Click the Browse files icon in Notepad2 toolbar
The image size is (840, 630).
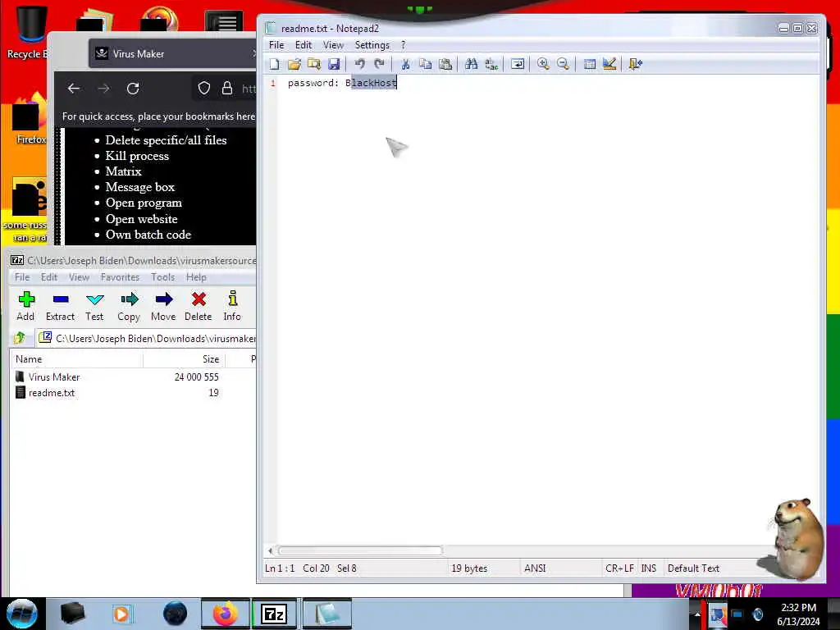click(x=314, y=64)
